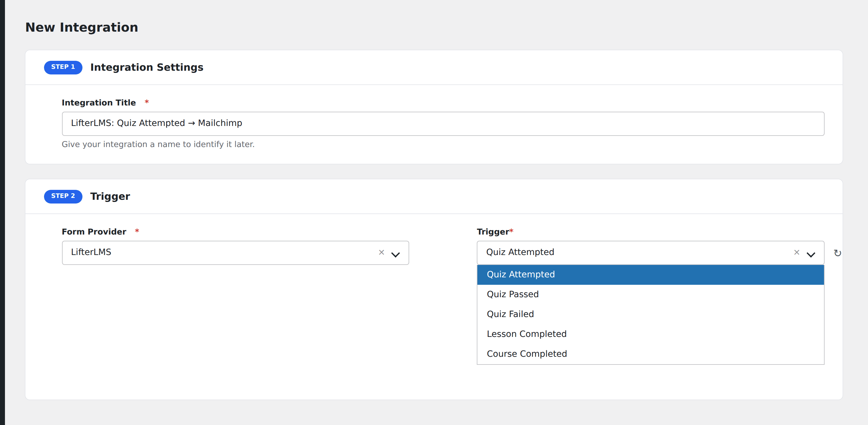868x425 pixels.
Task: Clear the LifterLMS form provider selection
Action: tap(381, 252)
